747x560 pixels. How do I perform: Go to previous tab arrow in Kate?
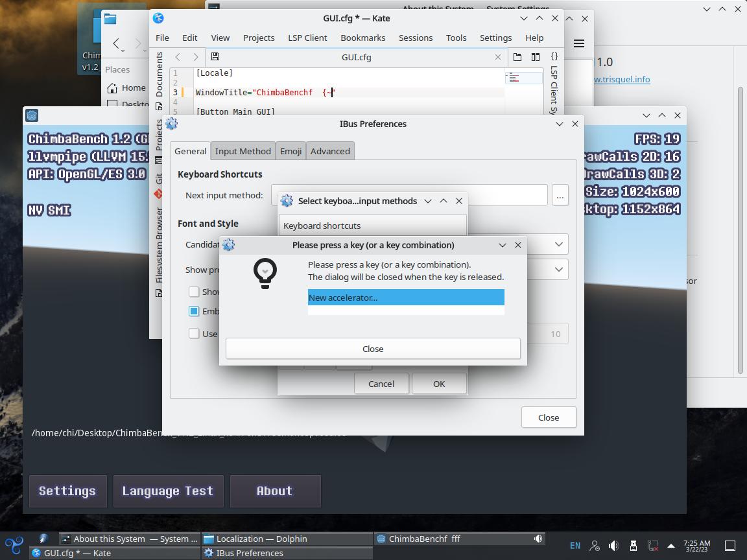coord(178,57)
